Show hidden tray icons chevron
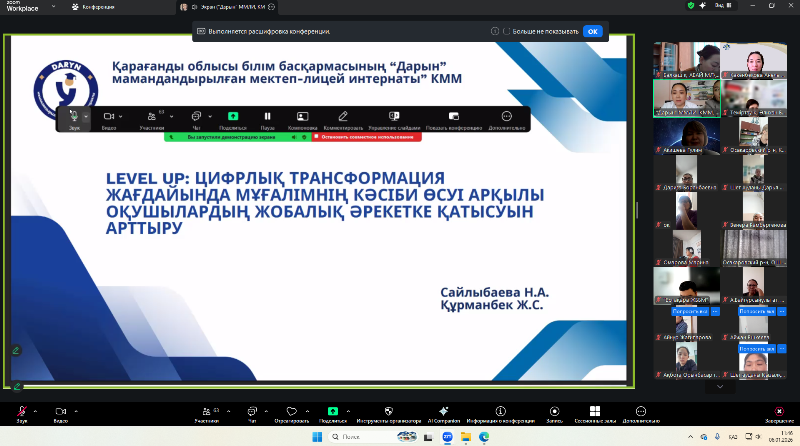The image size is (800, 446). click(690, 437)
